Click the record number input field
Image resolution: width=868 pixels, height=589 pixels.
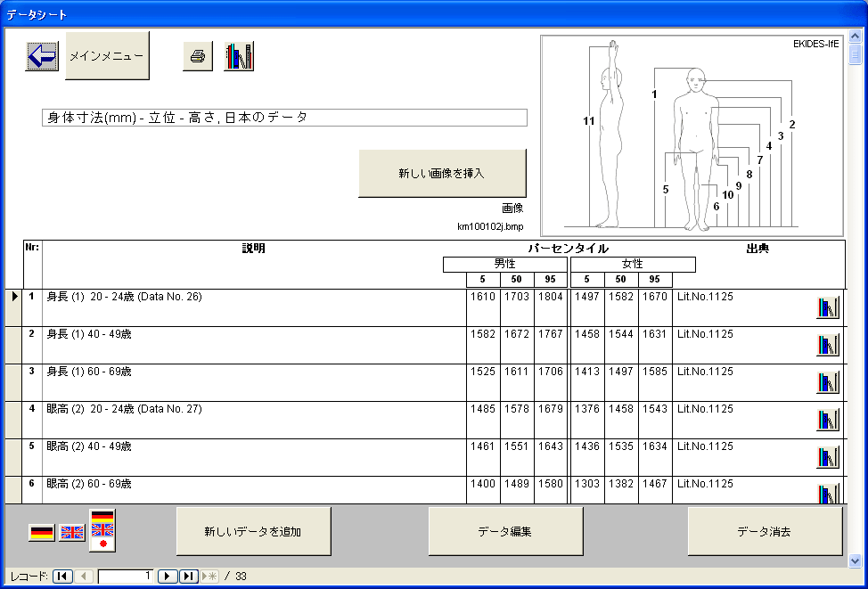pyautogui.click(x=126, y=577)
